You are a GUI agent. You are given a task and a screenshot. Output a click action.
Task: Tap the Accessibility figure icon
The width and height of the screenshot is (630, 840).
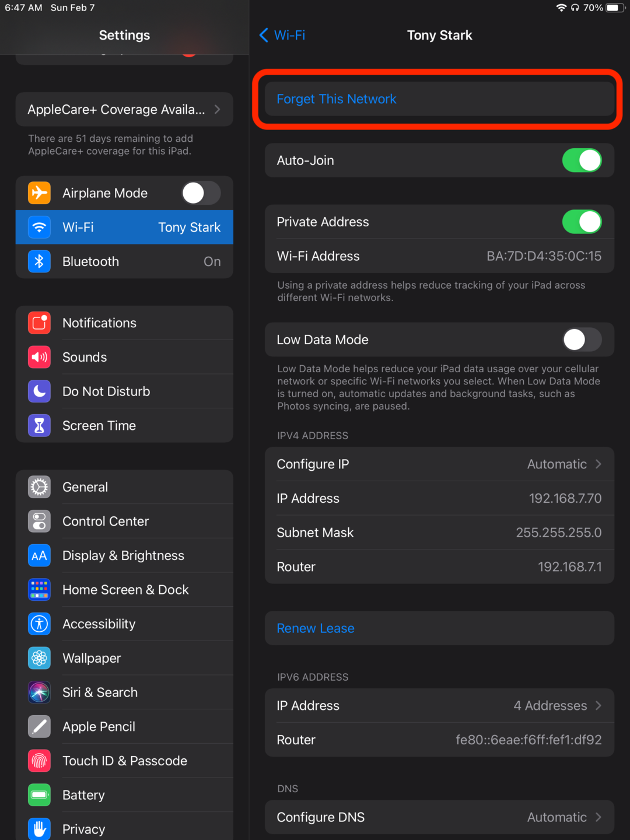pos(39,624)
